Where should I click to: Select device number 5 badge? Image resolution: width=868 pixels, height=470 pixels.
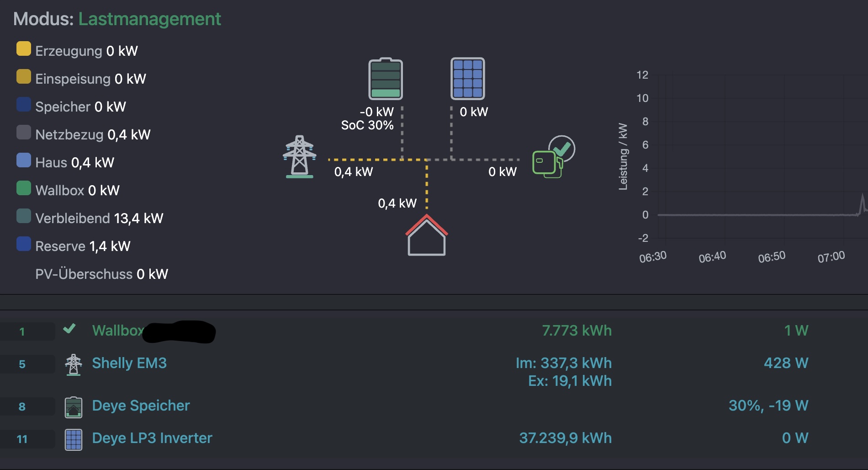(x=22, y=364)
